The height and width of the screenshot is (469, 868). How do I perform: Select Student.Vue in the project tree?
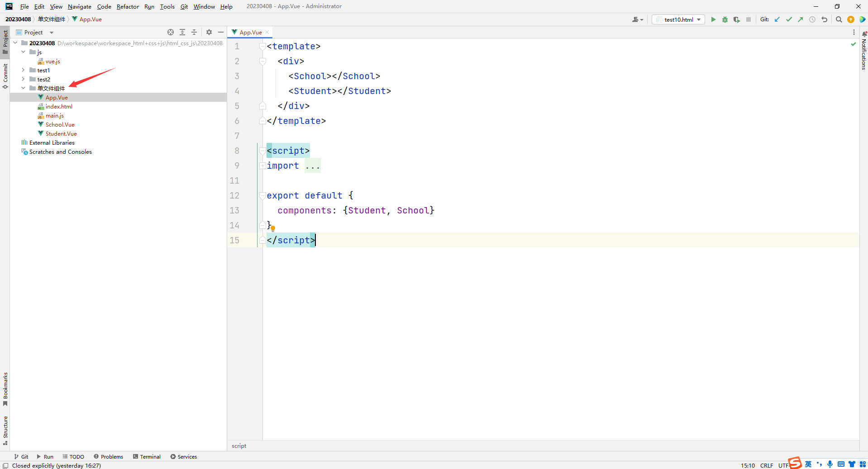pos(61,133)
